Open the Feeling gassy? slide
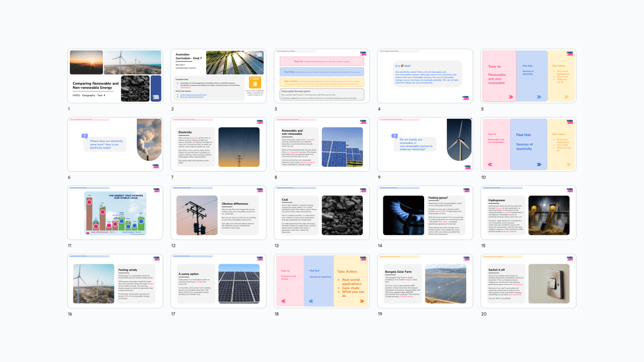Image resolution: width=644 pixels, height=362 pixels. 425,213
